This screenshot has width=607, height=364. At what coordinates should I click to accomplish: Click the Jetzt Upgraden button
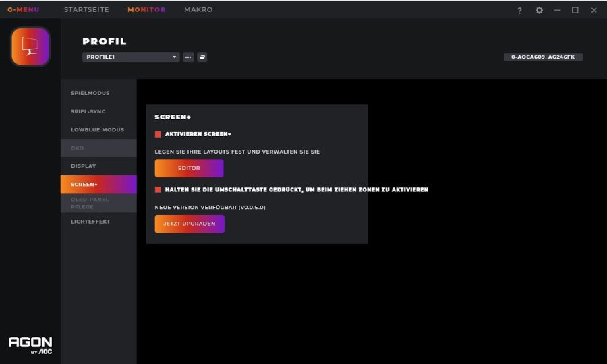(x=190, y=224)
